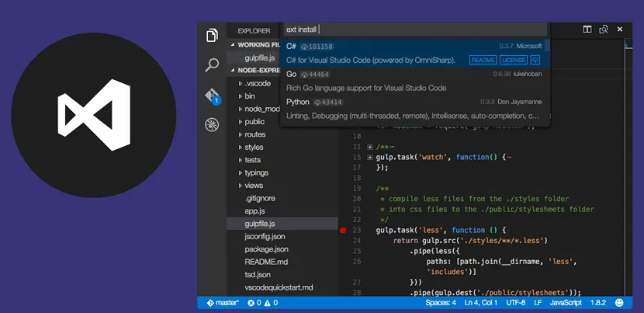Click the download count icon next to Python
The height and width of the screenshot is (313, 644).
click(x=317, y=102)
